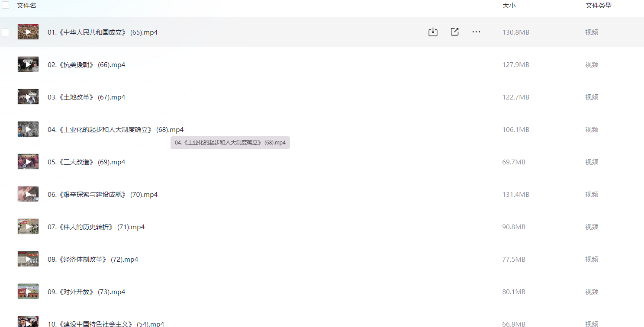Click the 06 艰辛探索 video thumbnail
The width and height of the screenshot is (644, 327).
pos(28,194)
